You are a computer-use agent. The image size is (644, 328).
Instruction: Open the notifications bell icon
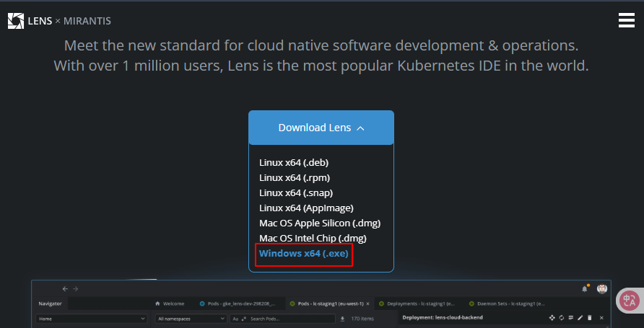coord(585,288)
